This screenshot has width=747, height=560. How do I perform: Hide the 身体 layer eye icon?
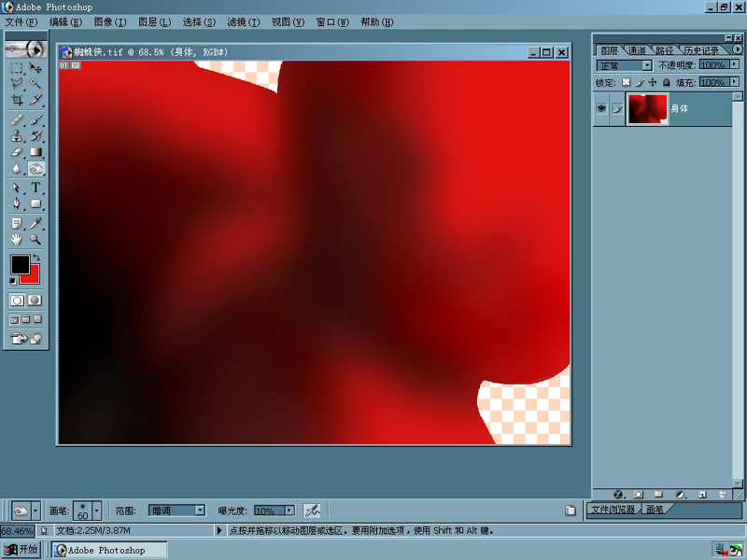click(601, 108)
